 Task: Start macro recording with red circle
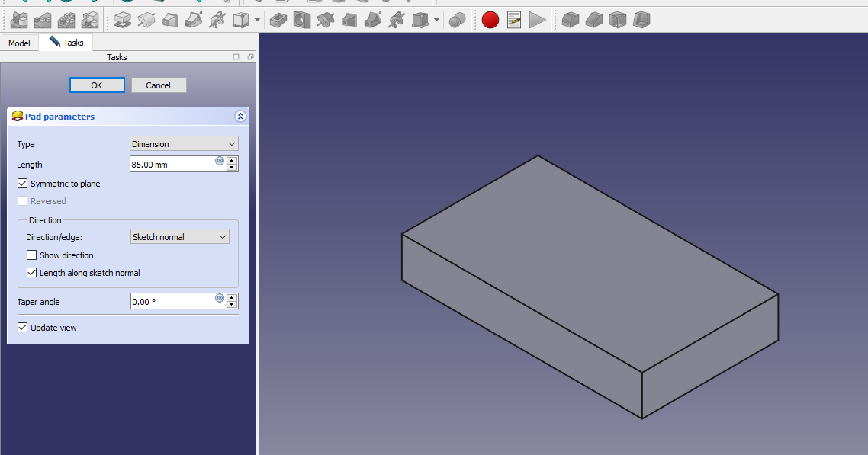[490, 20]
